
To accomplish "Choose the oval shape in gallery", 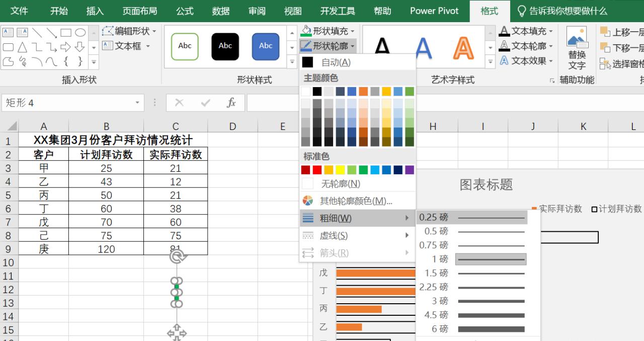I will [x=80, y=33].
